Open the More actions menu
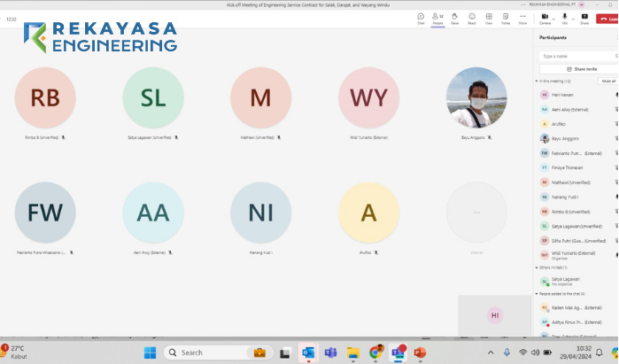The image size is (619, 364). [x=522, y=18]
